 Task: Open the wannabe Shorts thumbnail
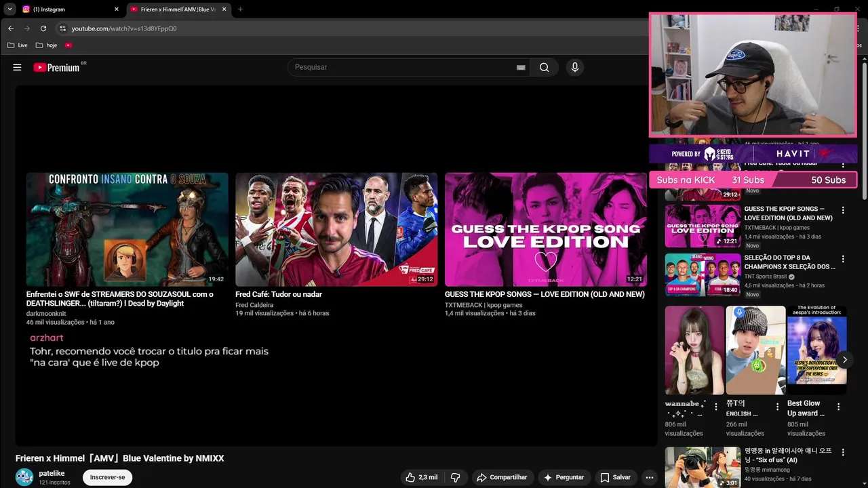(694, 350)
